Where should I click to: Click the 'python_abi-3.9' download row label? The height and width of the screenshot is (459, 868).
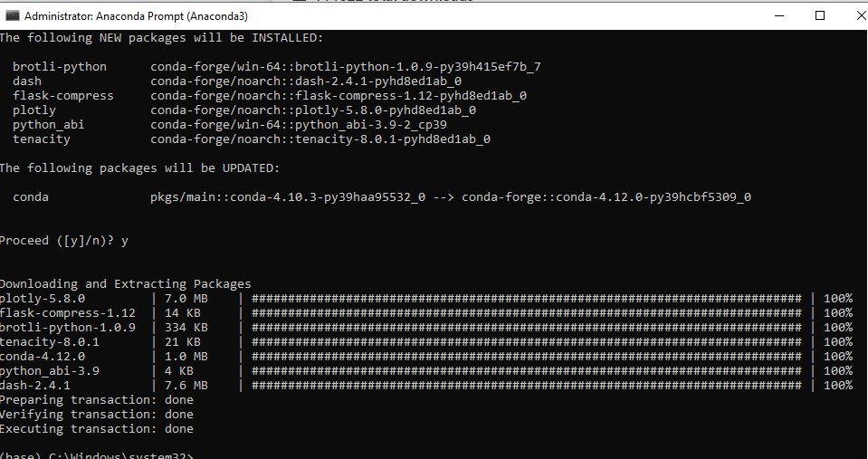click(49, 371)
